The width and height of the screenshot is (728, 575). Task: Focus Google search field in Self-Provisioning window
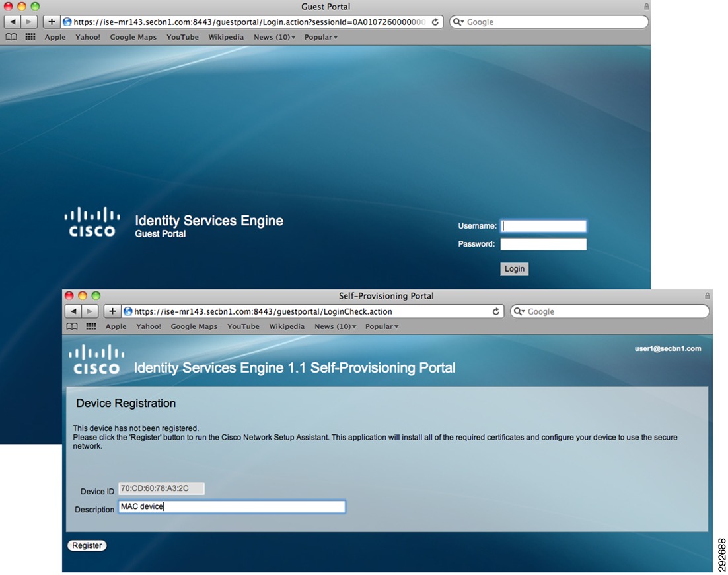point(610,311)
